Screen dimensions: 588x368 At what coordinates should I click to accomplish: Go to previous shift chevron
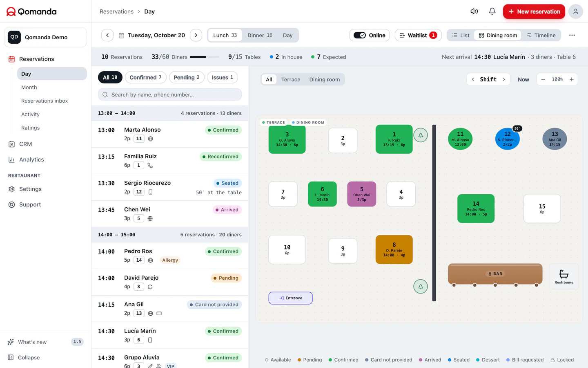(x=473, y=79)
